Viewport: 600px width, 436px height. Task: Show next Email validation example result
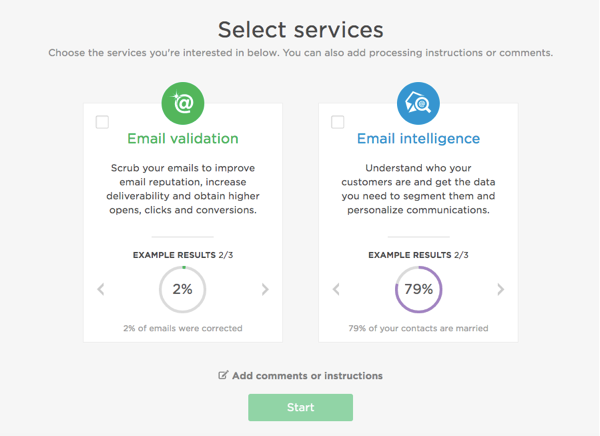pyautogui.click(x=265, y=290)
